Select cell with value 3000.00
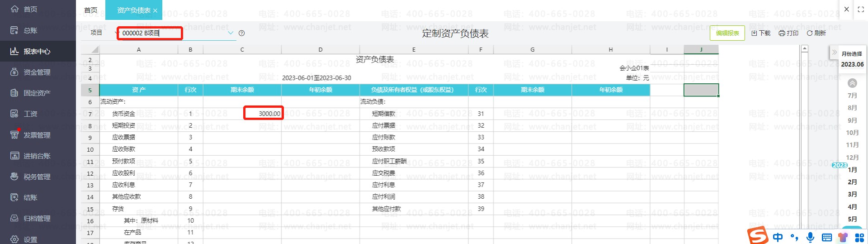 coord(264,113)
